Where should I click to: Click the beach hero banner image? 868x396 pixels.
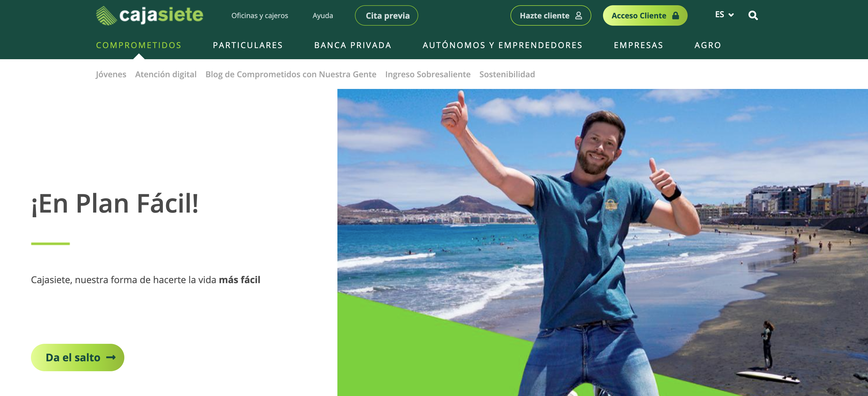click(602, 242)
